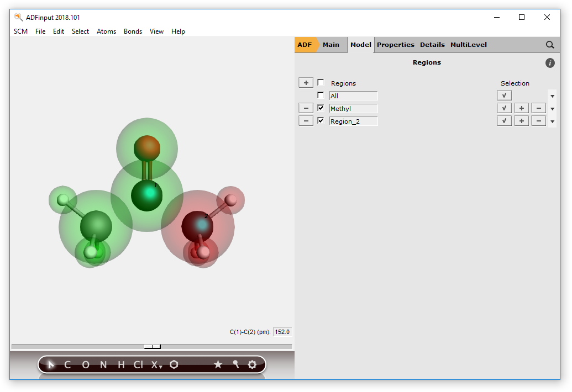Image resolution: width=572 pixels, height=392 pixels.
Task: Open the View menu
Action: [x=156, y=31]
